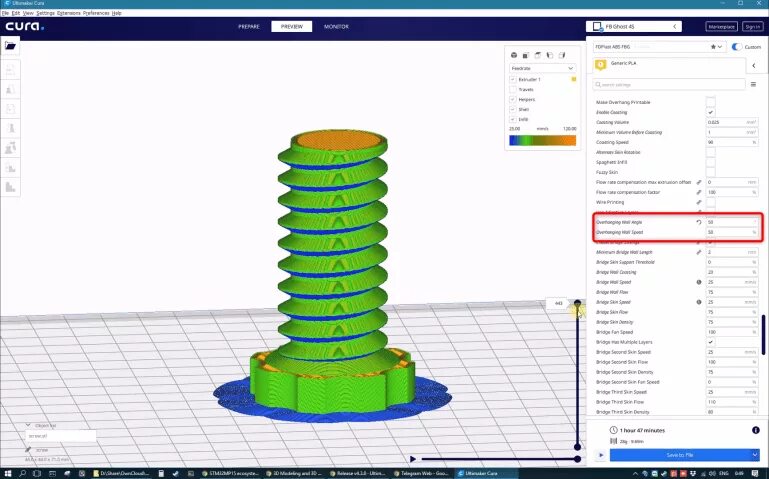Click revert arrow for Overhanging Wall Angle

698,222
